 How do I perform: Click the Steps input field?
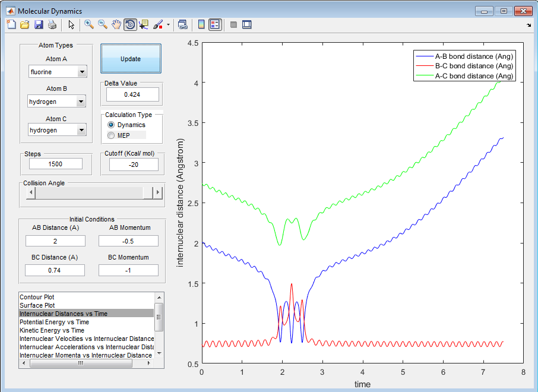pos(55,164)
